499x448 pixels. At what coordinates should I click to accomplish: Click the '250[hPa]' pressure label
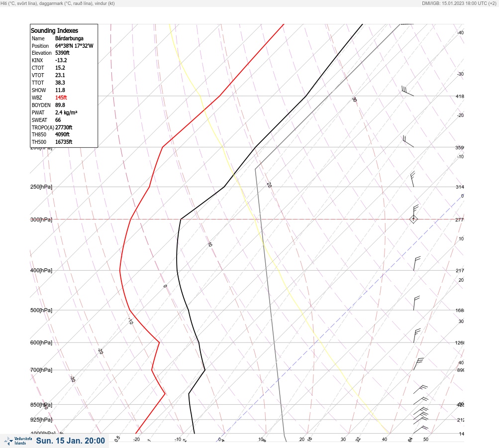click(x=41, y=187)
